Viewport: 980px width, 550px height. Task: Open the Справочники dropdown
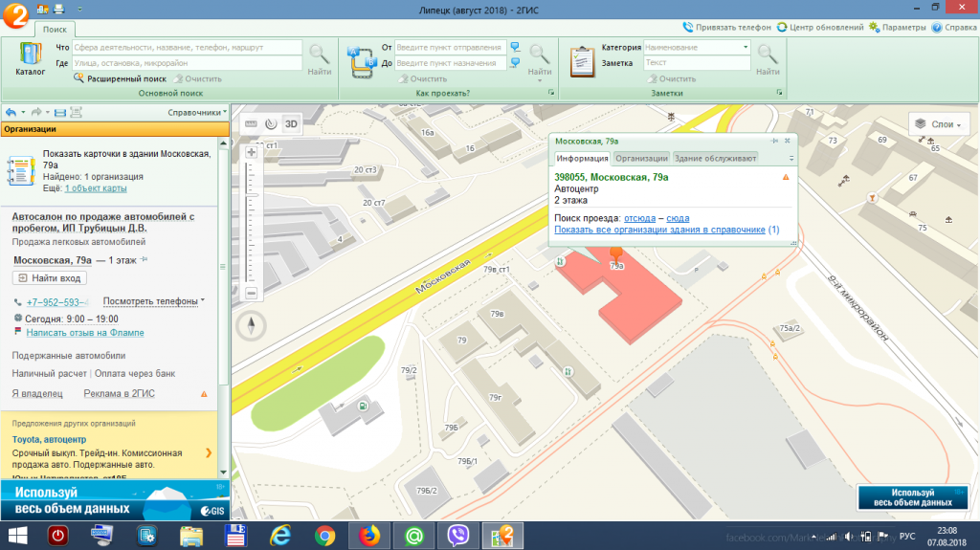pyautogui.click(x=197, y=113)
